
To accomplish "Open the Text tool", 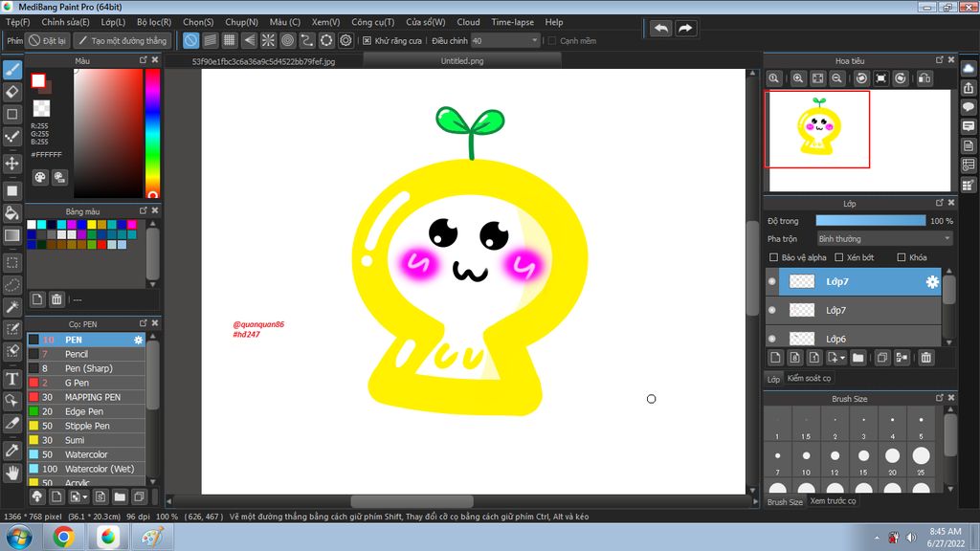I will coord(11,379).
